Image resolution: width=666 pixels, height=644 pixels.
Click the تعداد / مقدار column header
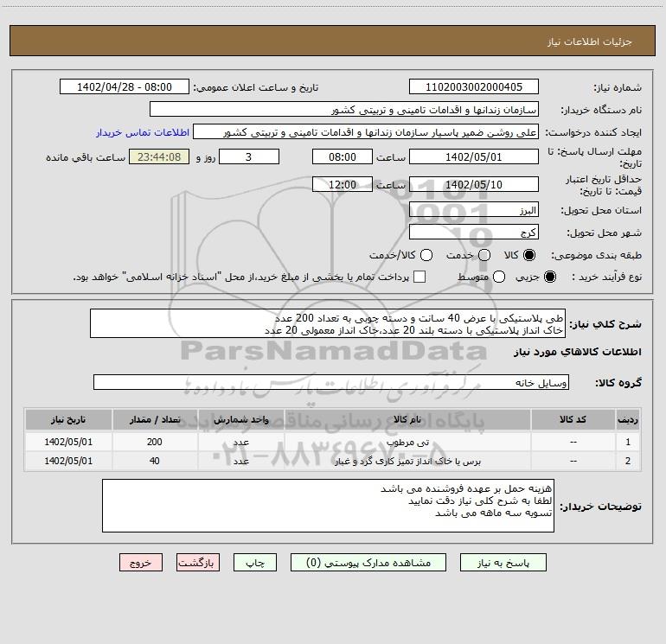(x=155, y=419)
